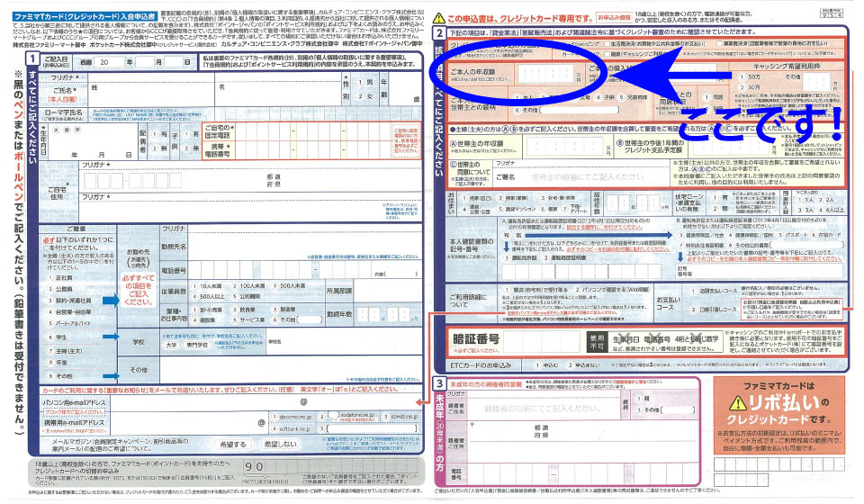Click the 姓 (surname) field in ご氏名
The height and width of the screenshot is (504, 864).
tap(151, 94)
